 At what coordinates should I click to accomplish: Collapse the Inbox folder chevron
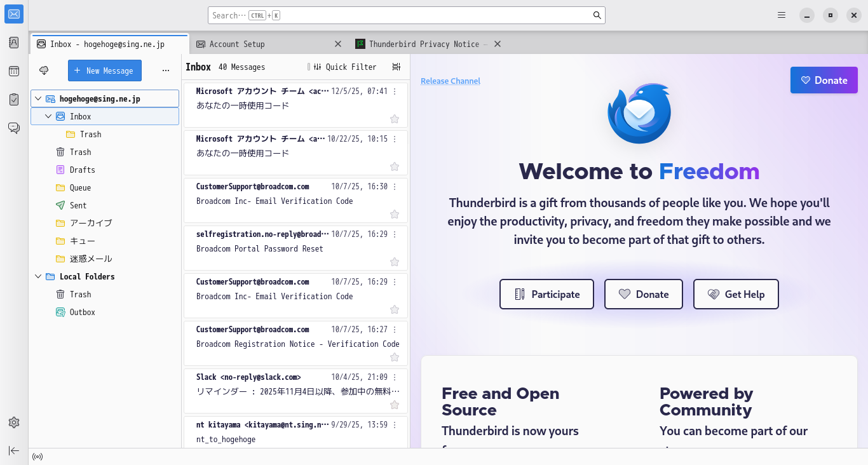point(48,116)
